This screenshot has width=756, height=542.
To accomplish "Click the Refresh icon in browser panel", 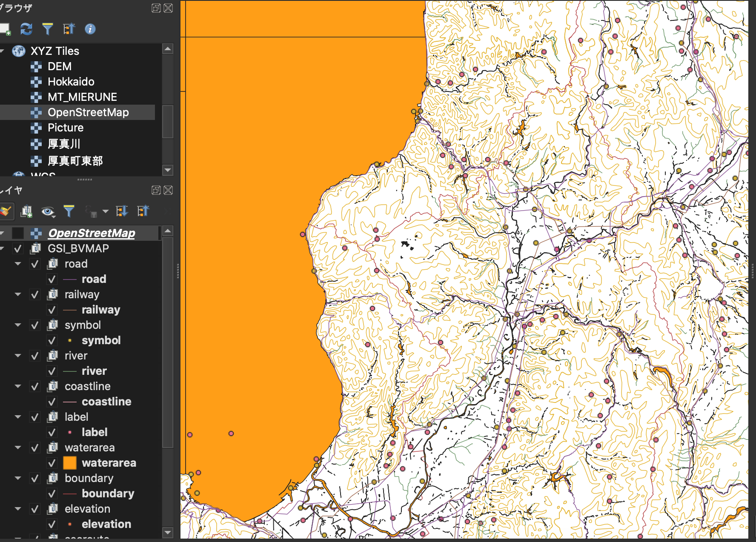I will 26,29.
